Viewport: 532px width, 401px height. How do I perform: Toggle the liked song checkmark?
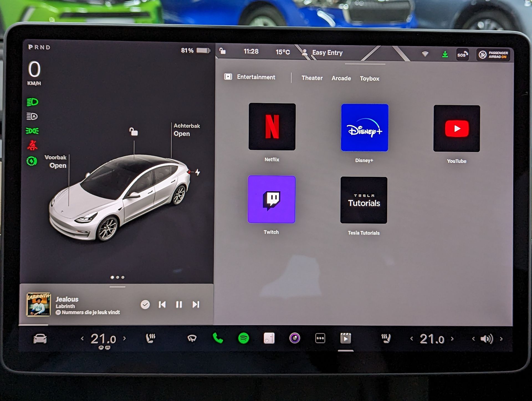tap(145, 304)
